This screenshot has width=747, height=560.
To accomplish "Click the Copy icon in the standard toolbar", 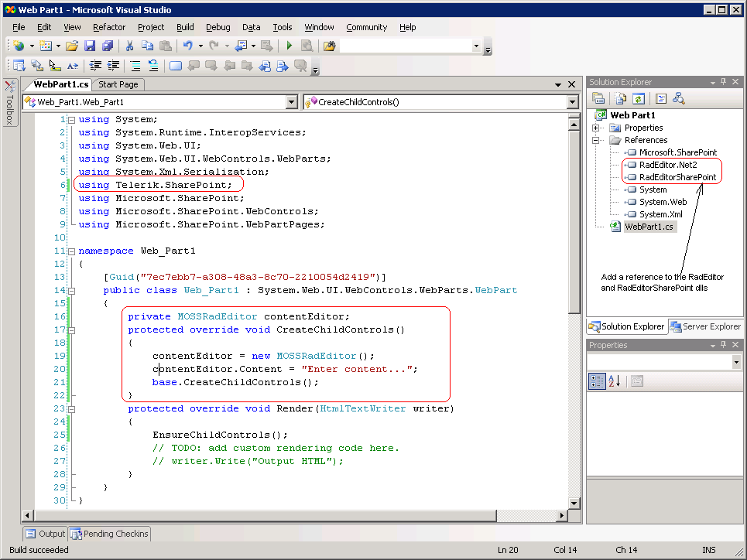I will pyautogui.click(x=147, y=46).
